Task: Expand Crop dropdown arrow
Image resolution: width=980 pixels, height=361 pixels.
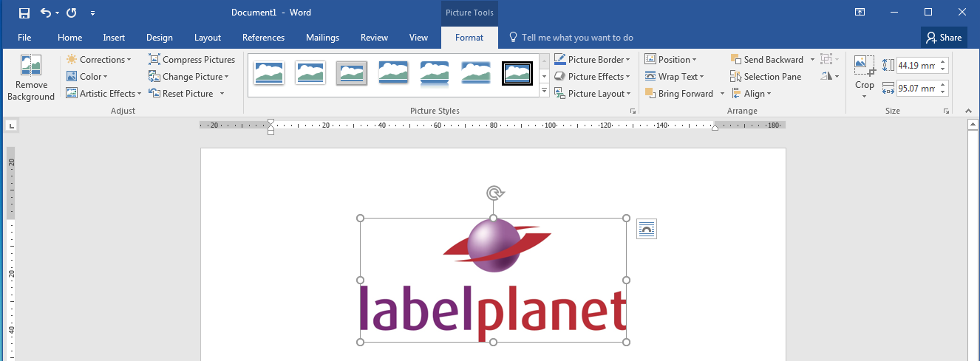Action: coord(864,97)
